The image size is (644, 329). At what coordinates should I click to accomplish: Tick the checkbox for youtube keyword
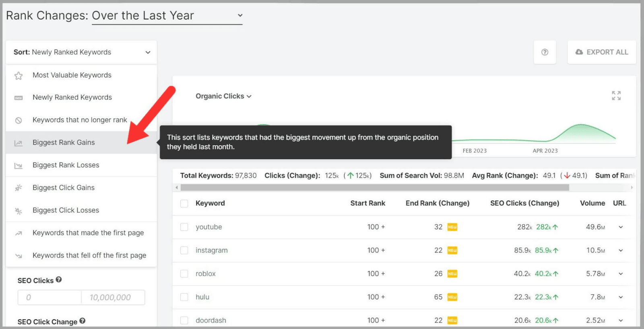[x=184, y=227]
